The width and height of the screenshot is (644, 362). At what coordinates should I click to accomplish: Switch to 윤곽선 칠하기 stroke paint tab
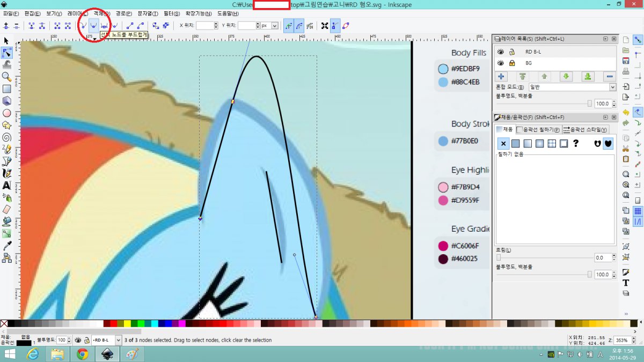538,129
